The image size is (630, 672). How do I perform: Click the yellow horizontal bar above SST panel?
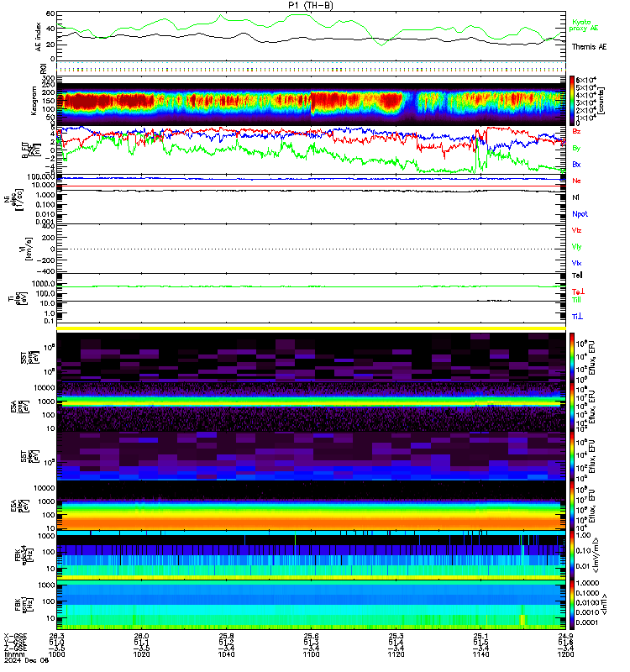point(311,328)
